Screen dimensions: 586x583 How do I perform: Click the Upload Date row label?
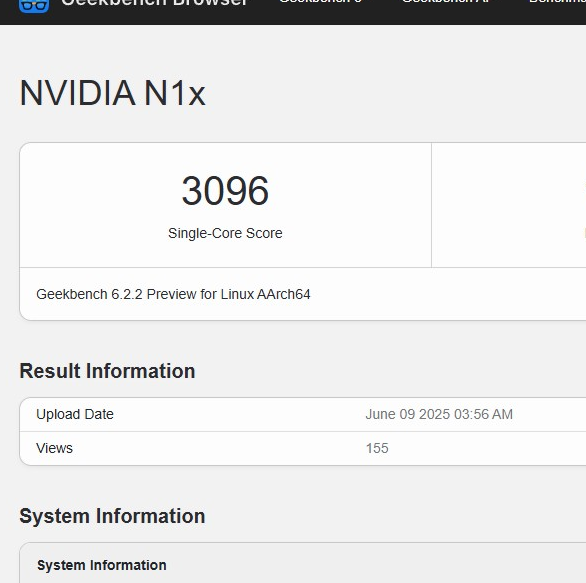(x=75, y=414)
